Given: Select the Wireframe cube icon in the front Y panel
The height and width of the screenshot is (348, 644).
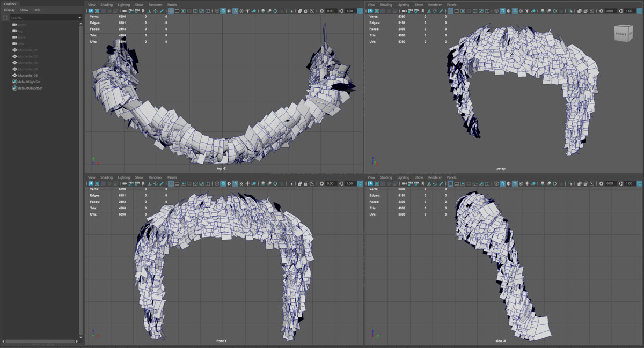Looking at the screenshot, I should tap(217, 183).
